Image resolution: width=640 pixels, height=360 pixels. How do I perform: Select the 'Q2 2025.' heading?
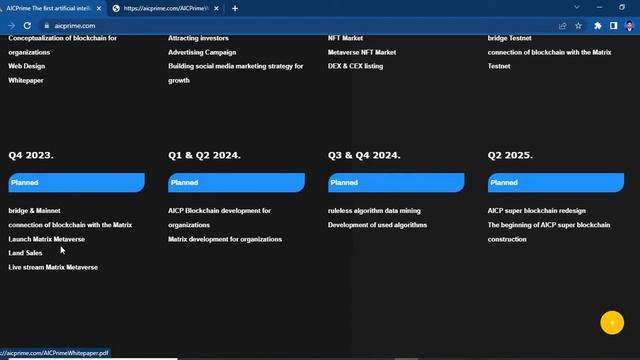pyautogui.click(x=510, y=155)
